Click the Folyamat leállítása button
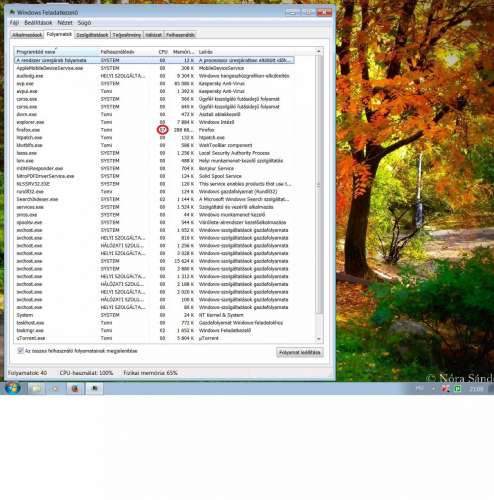The height and width of the screenshot is (500, 494). pyautogui.click(x=300, y=352)
